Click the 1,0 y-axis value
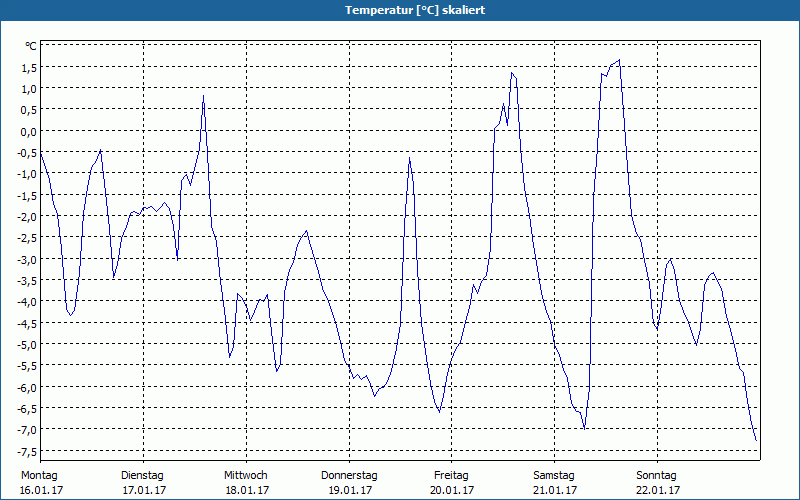Screen dimensions: 800x500 point(29,89)
